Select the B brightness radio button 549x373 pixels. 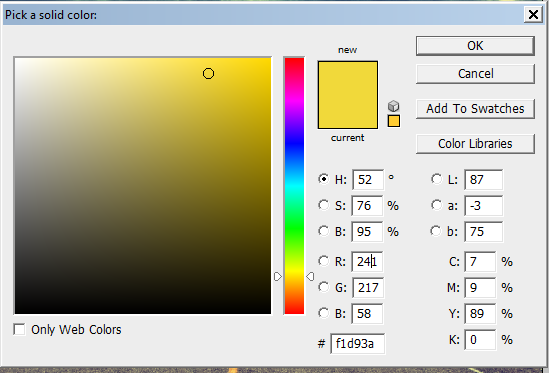[x=324, y=231]
